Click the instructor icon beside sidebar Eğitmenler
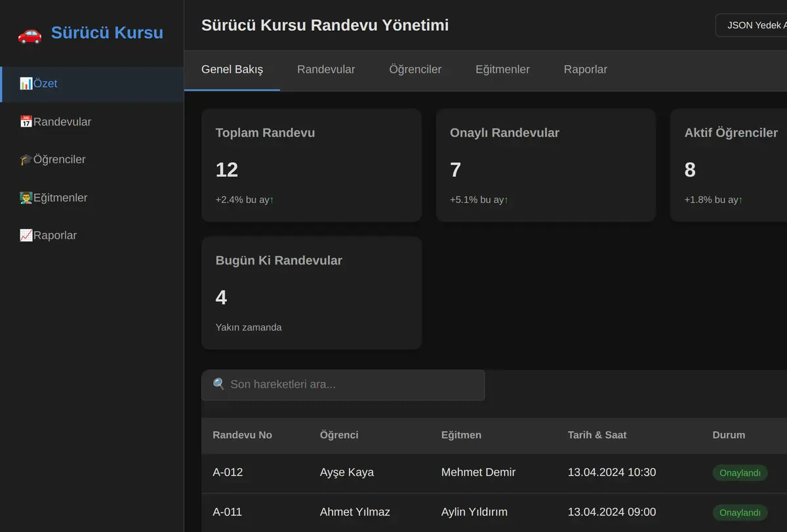 (26, 197)
